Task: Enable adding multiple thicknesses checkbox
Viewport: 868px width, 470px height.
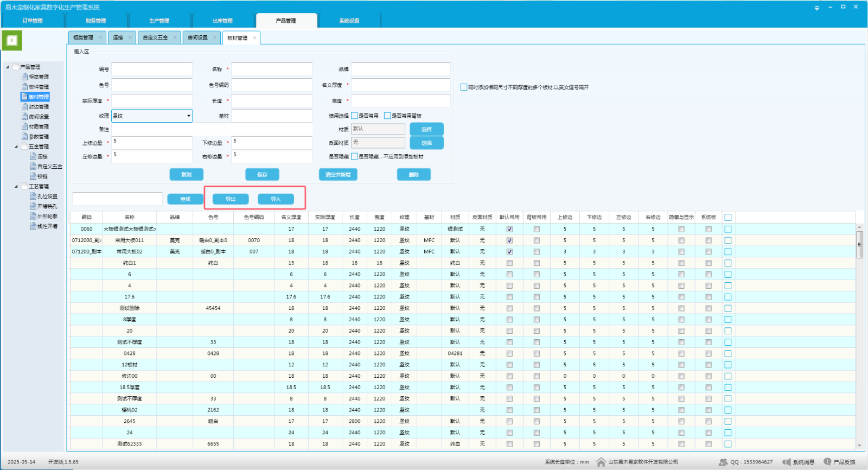Action: pyautogui.click(x=464, y=87)
